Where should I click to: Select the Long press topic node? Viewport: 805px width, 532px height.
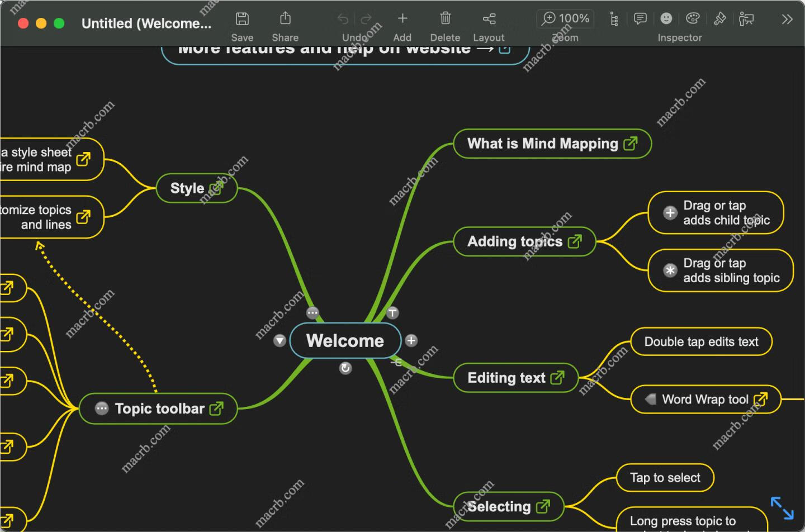click(692, 520)
